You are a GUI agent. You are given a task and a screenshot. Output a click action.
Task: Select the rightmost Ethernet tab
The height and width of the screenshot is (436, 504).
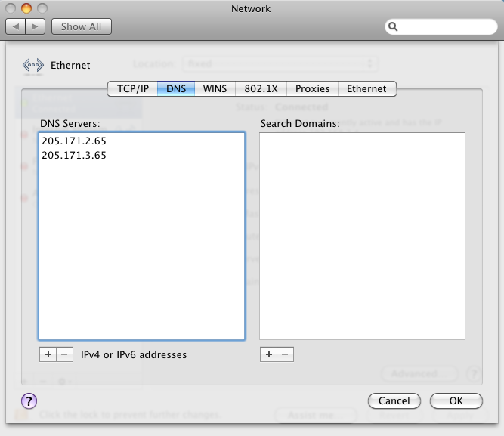[x=366, y=88]
